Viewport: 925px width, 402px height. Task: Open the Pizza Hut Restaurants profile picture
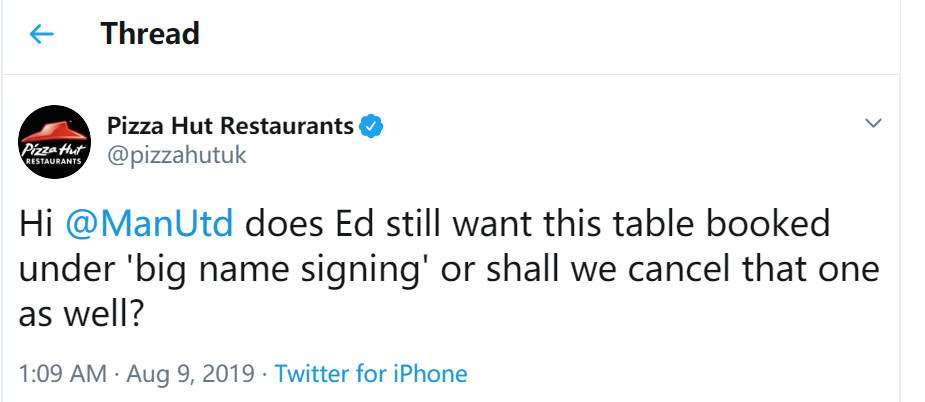(x=54, y=142)
